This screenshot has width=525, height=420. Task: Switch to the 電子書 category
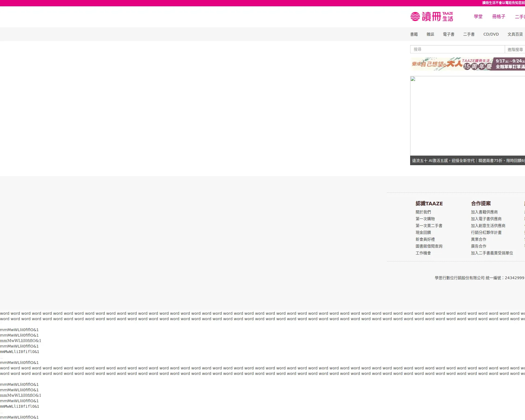point(448,34)
